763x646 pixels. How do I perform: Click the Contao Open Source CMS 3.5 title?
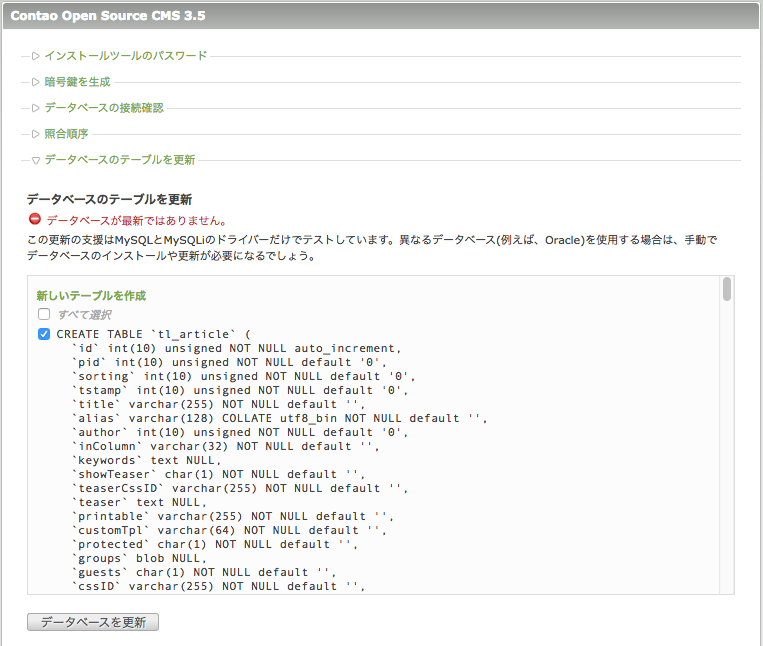tap(108, 16)
